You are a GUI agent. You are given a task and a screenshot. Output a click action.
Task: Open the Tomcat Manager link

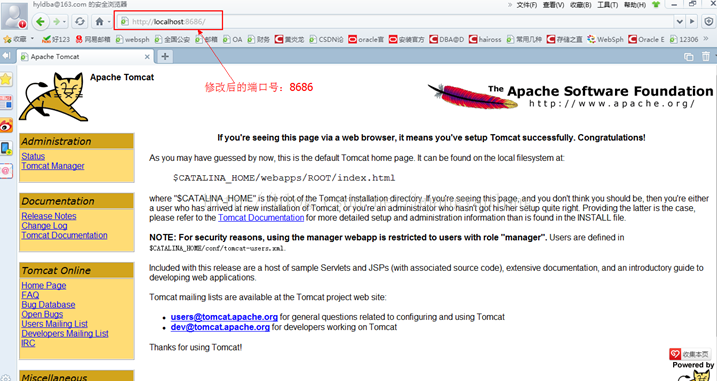53,166
